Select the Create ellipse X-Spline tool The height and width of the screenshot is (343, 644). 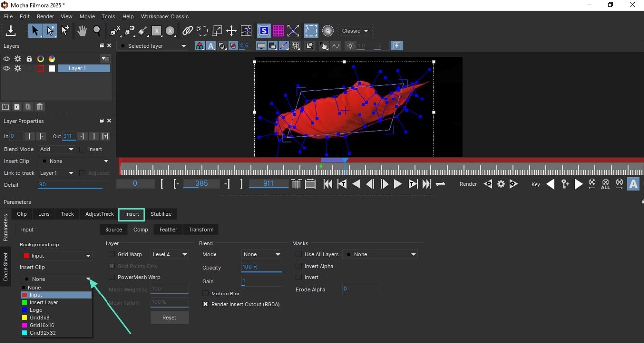pos(170,31)
